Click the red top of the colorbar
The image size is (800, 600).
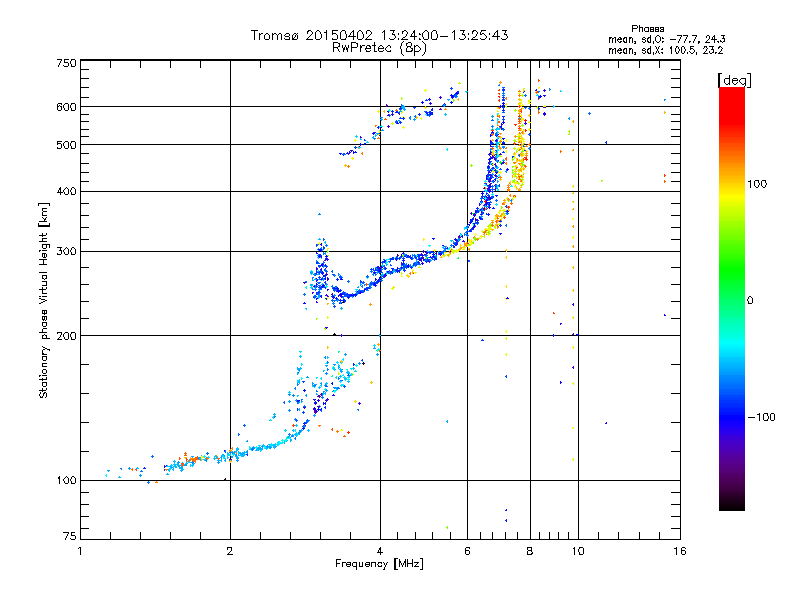731,93
